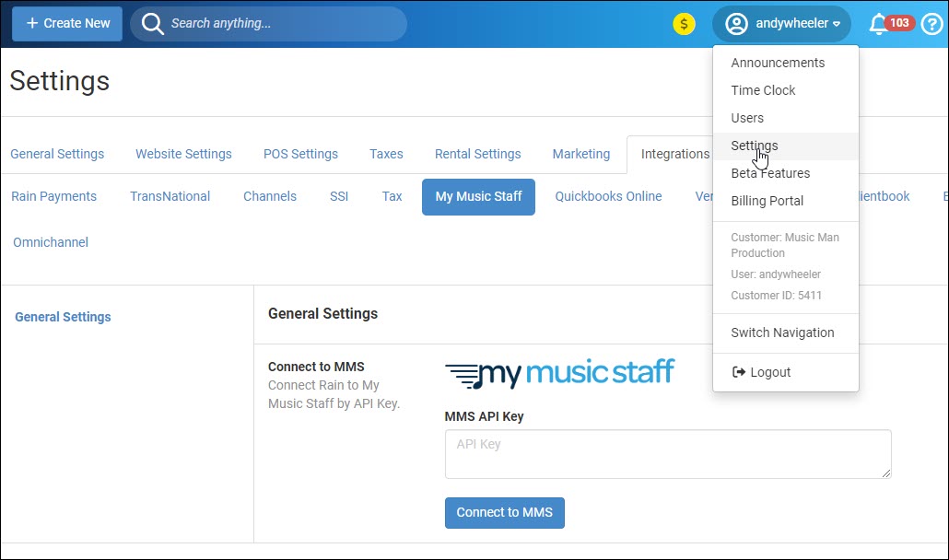Switch to the Taxes tab
This screenshot has height=560, width=949.
coord(386,154)
